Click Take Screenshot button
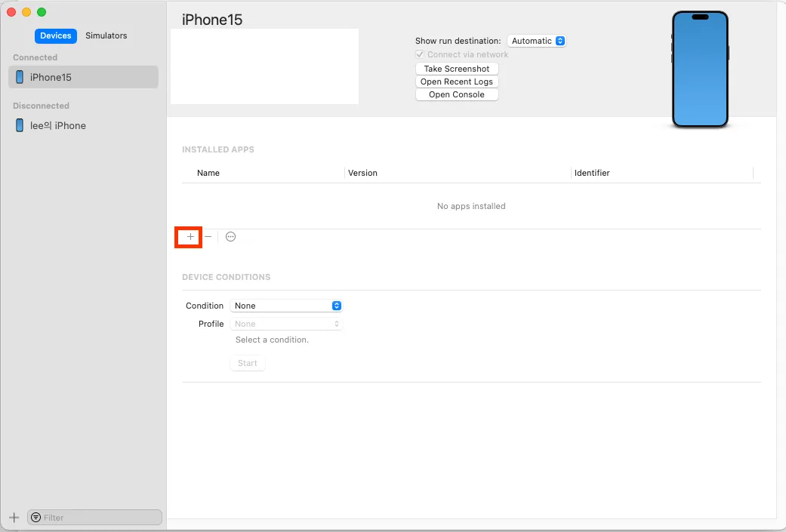The height and width of the screenshot is (532, 786). click(x=457, y=69)
